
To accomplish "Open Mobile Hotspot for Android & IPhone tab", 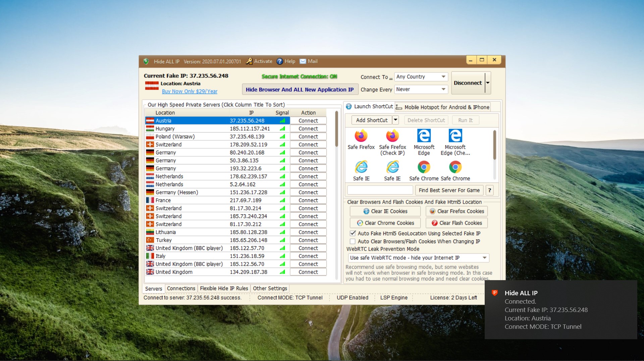I will (x=443, y=107).
